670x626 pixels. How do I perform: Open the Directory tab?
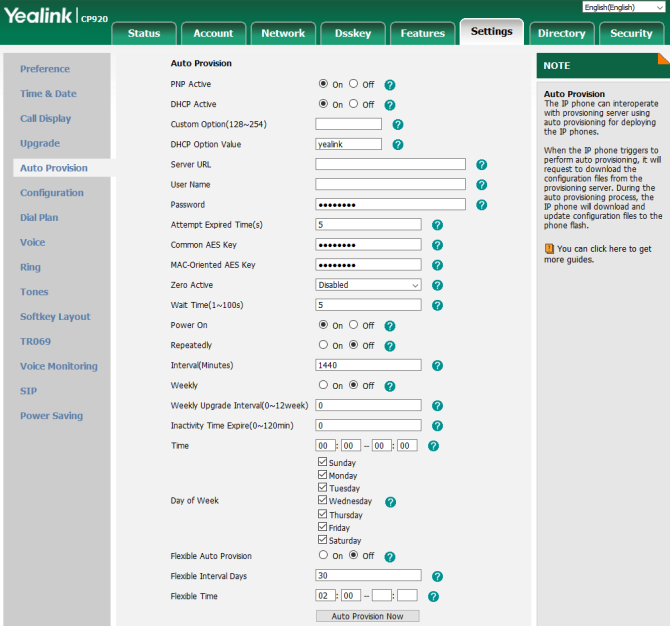561,33
